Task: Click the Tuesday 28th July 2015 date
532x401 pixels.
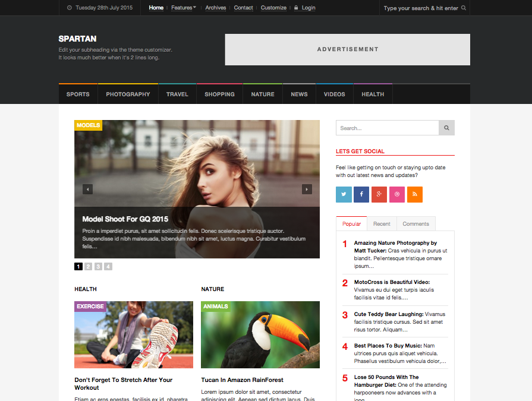Action: click(x=104, y=8)
